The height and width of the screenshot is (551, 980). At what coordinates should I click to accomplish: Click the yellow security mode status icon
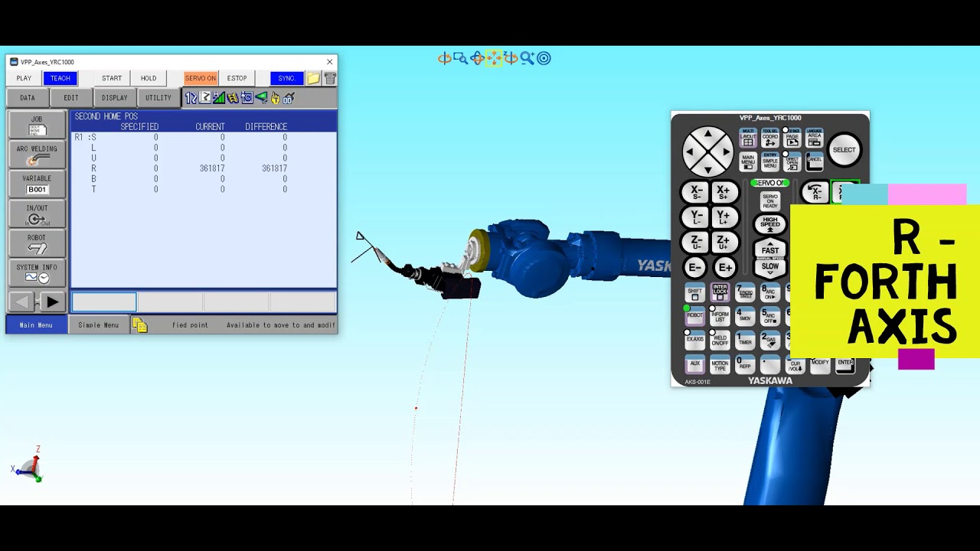click(x=233, y=98)
